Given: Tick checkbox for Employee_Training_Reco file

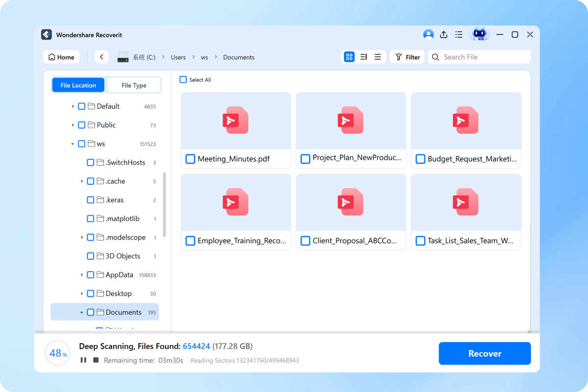Looking at the screenshot, I should [191, 241].
